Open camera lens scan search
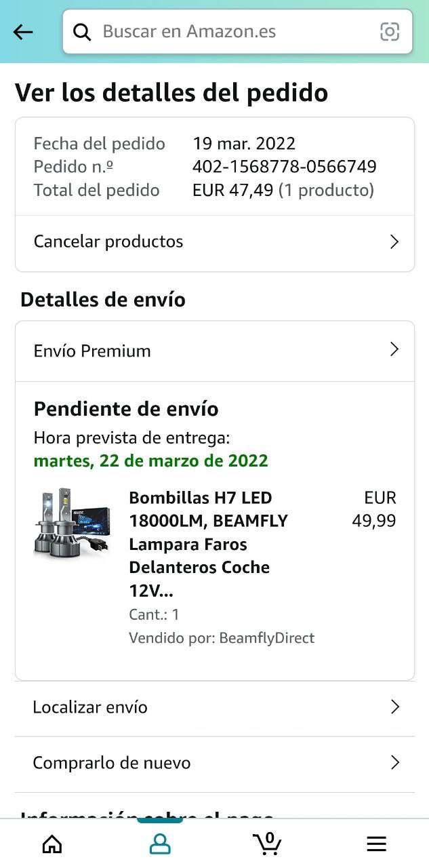429x868 pixels. pos(389,32)
